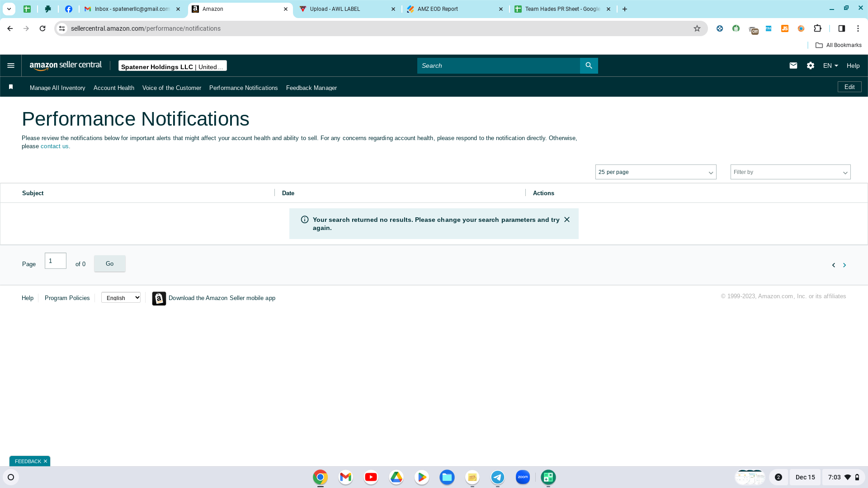Open the footer Help link
Viewport: 868px width, 488px height.
click(28, 298)
